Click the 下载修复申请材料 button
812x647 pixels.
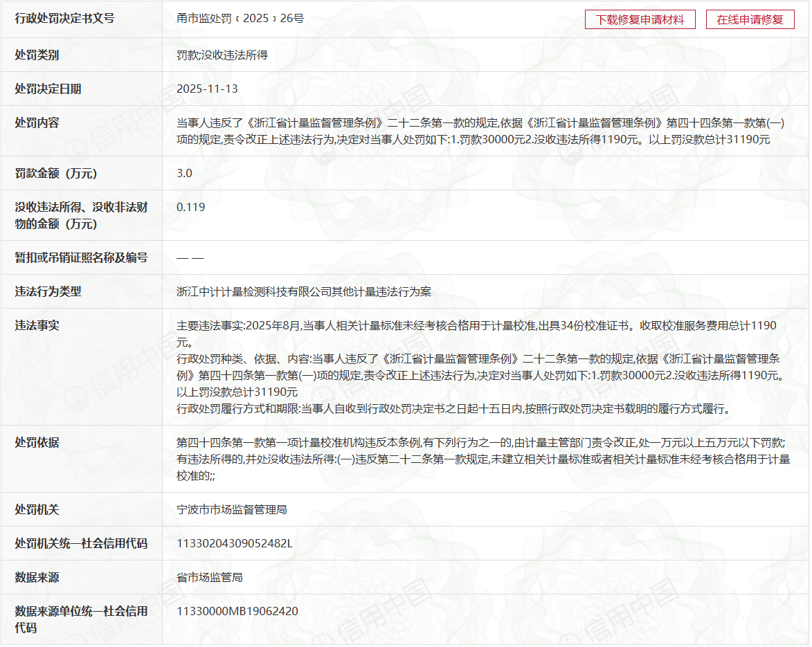pos(640,19)
